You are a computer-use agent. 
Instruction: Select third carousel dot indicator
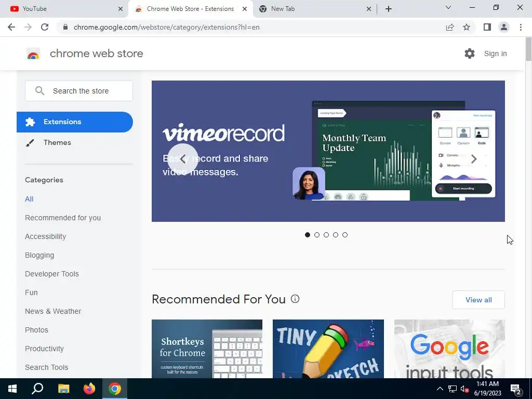326,235
